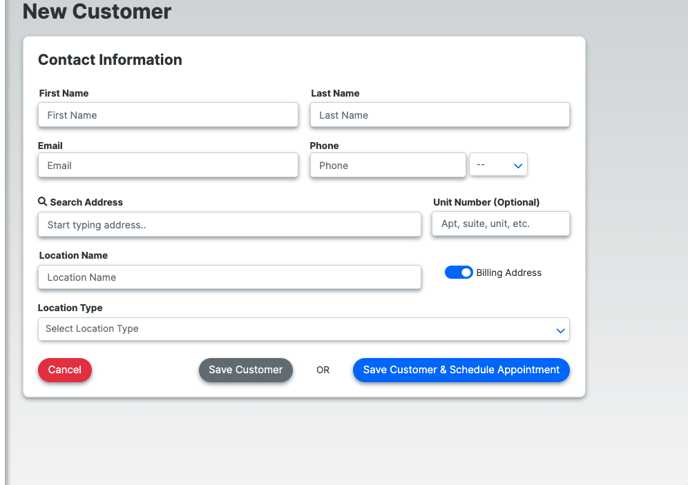Click Save Customer & Schedule Appointment
The height and width of the screenshot is (485, 688).
[461, 370]
